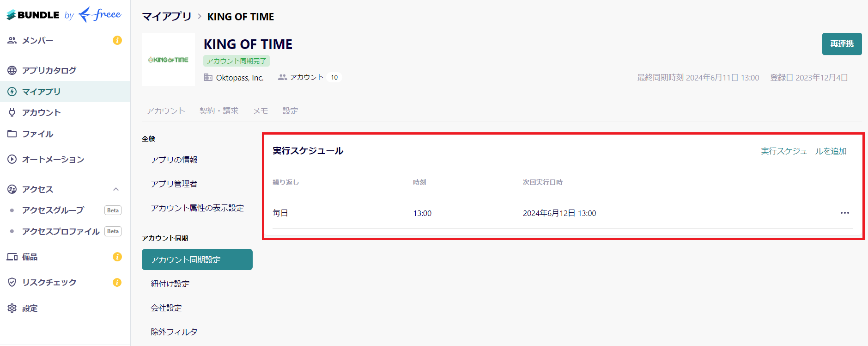Open アカウント属性の表示設定 item
This screenshot has height=346, width=868.
(197, 208)
